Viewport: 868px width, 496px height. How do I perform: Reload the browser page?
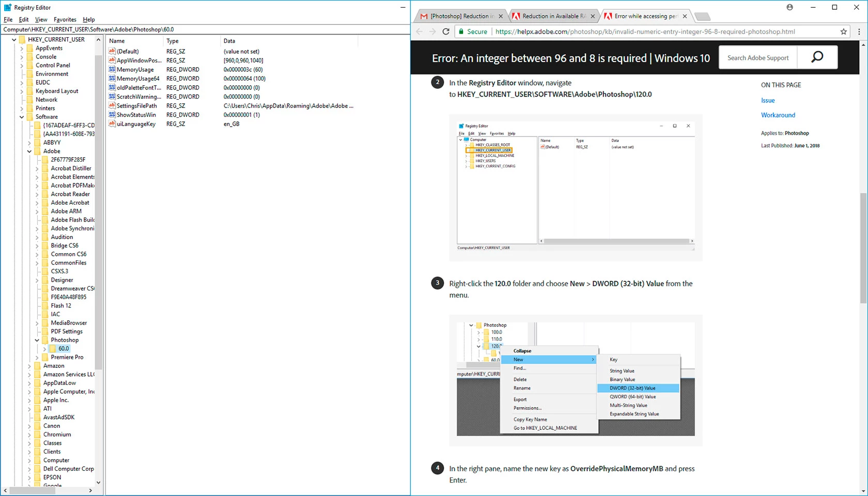click(x=446, y=32)
